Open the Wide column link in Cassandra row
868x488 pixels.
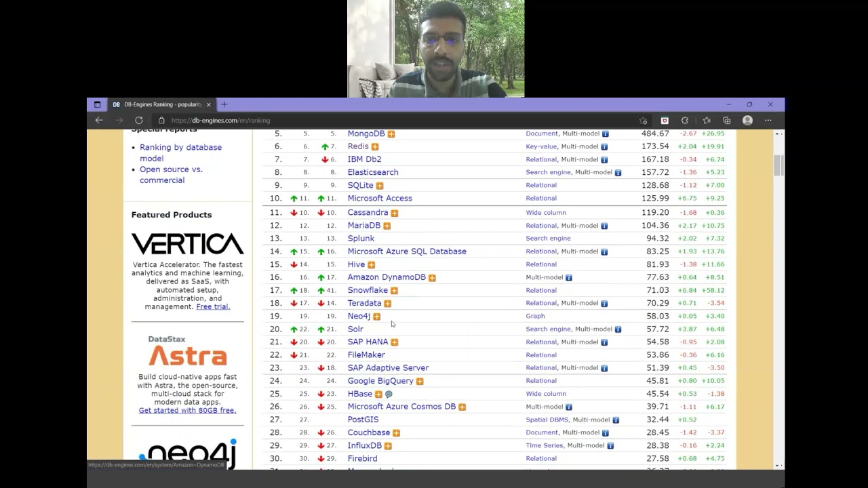click(546, 213)
